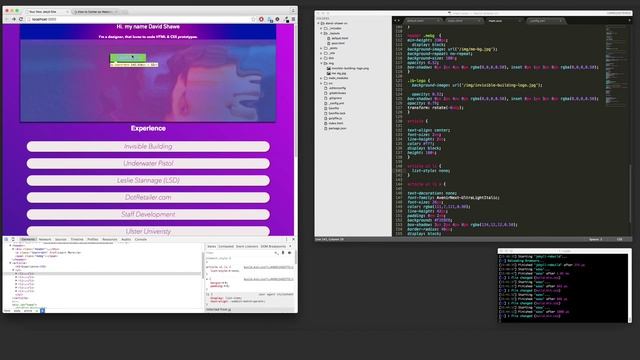Open index.html file in Sublime sidebar
Screen dimensions: 640x360
(x=336, y=123)
